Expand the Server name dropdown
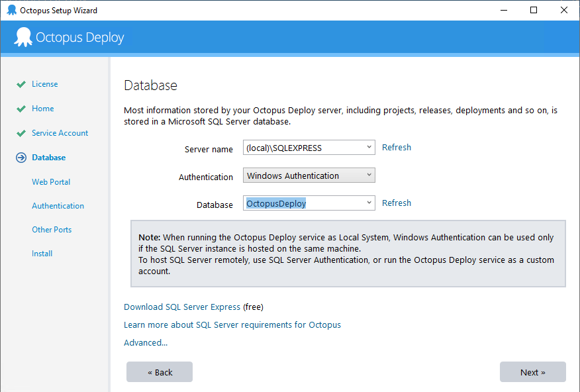The image size is (580, 392). click(369, 148)
